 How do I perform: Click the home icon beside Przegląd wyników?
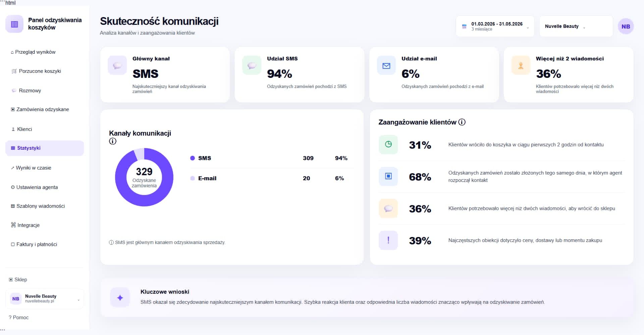[x=12, y=52]
